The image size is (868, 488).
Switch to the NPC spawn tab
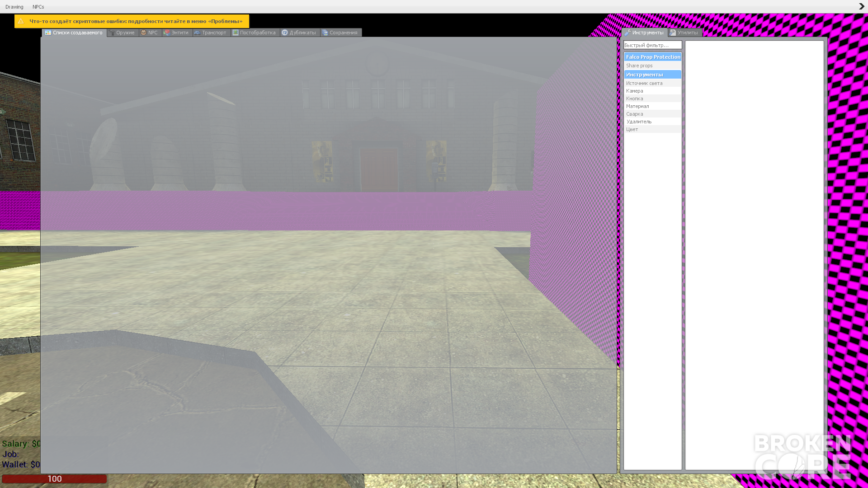click(x=150, y=33)
